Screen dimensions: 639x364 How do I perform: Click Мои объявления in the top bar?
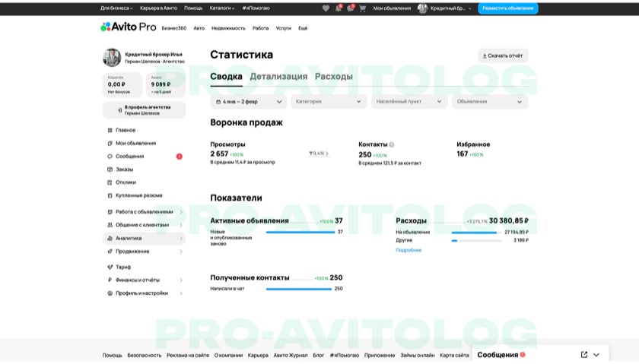tap(392, 8)
